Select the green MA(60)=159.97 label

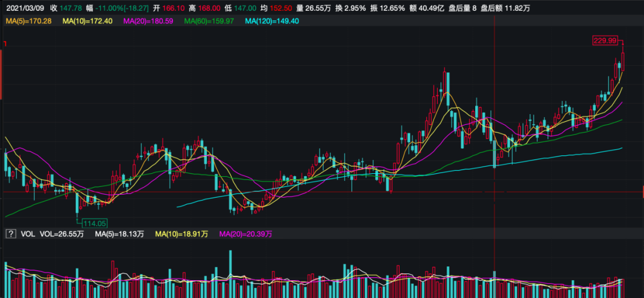point(209,20)
